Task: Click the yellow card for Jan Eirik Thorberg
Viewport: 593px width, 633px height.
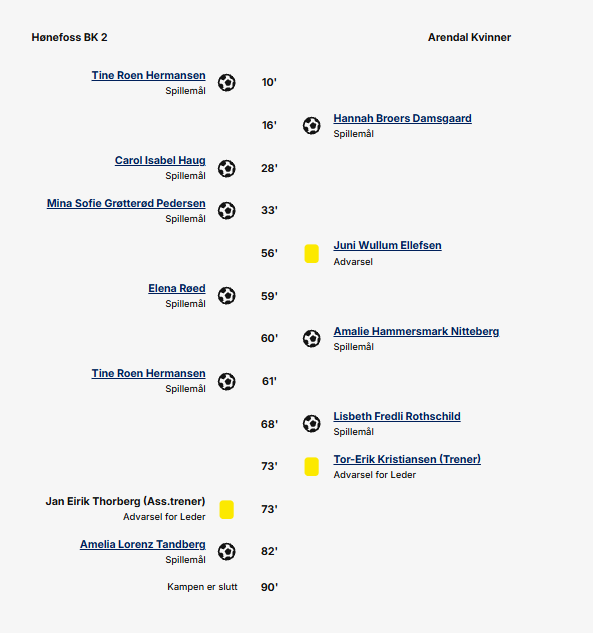Action: click(x=226, y=509)
